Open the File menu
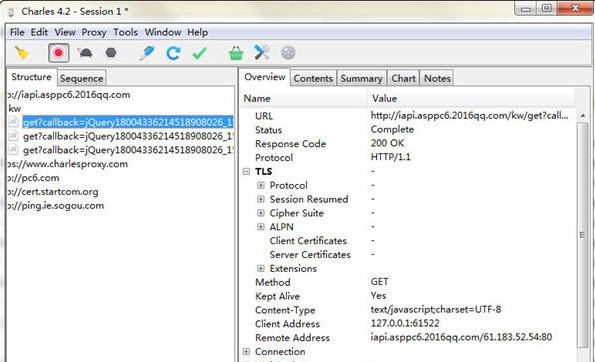Image resolution: width=595 pixels, height=362 pixels. coord(17,32)
